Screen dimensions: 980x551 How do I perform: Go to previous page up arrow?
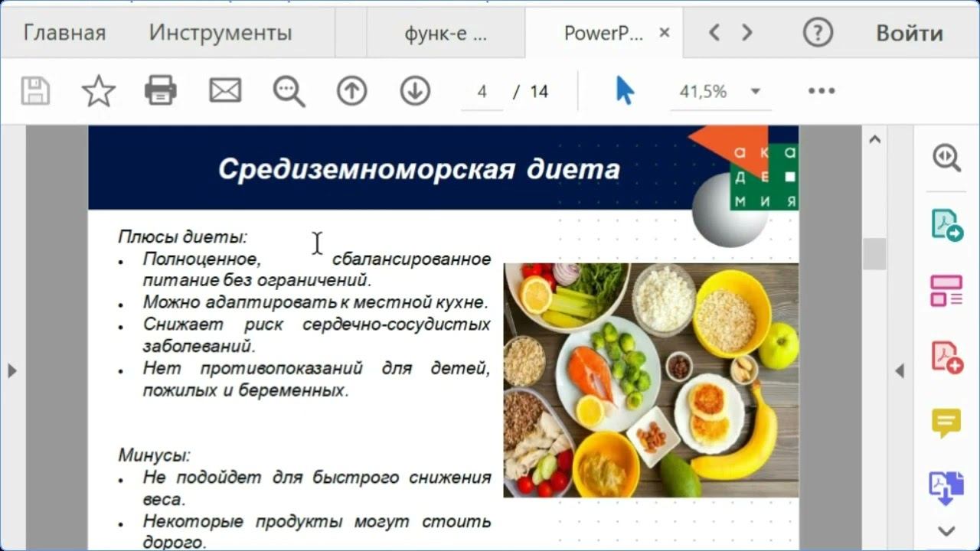coord(351,92)
